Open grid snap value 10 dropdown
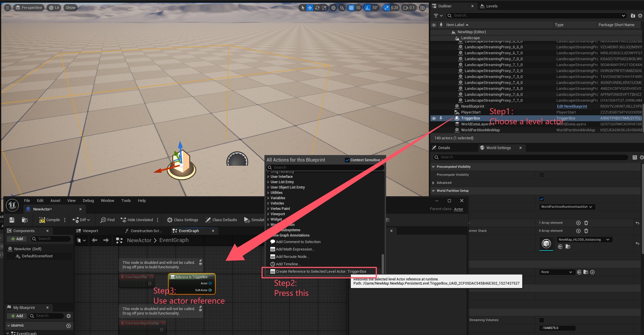This screenshot has width=644, height=335. click(358, 8)
